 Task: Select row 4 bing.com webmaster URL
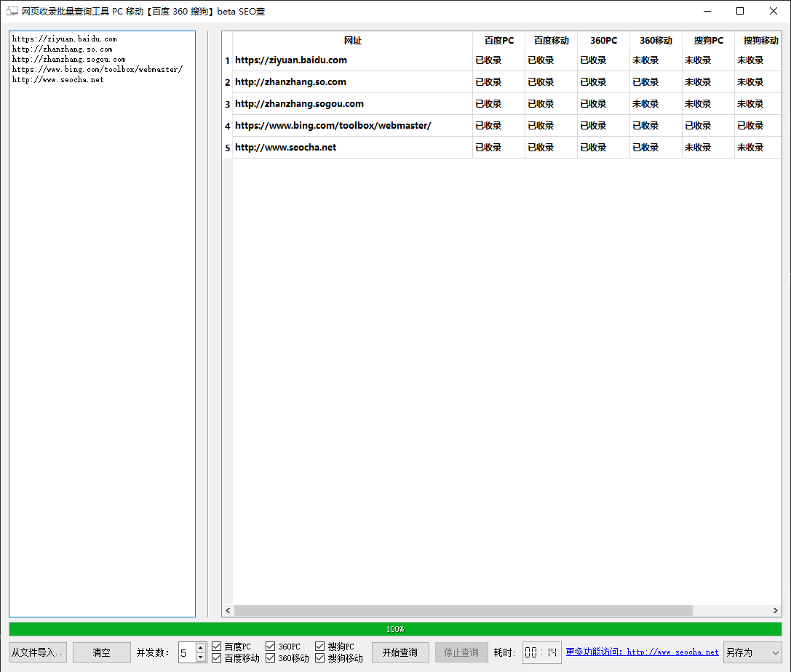point(333,126)
